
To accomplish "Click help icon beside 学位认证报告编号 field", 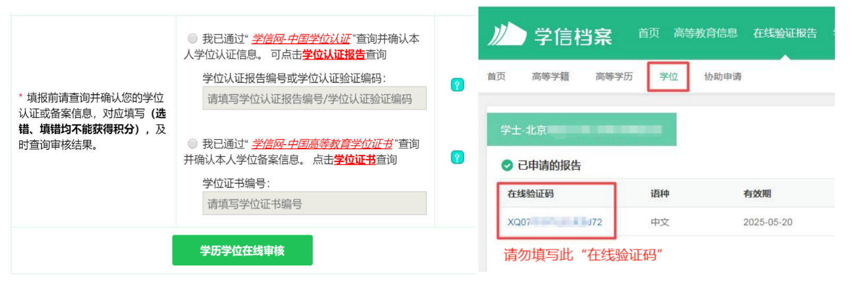I will (457, 85).
